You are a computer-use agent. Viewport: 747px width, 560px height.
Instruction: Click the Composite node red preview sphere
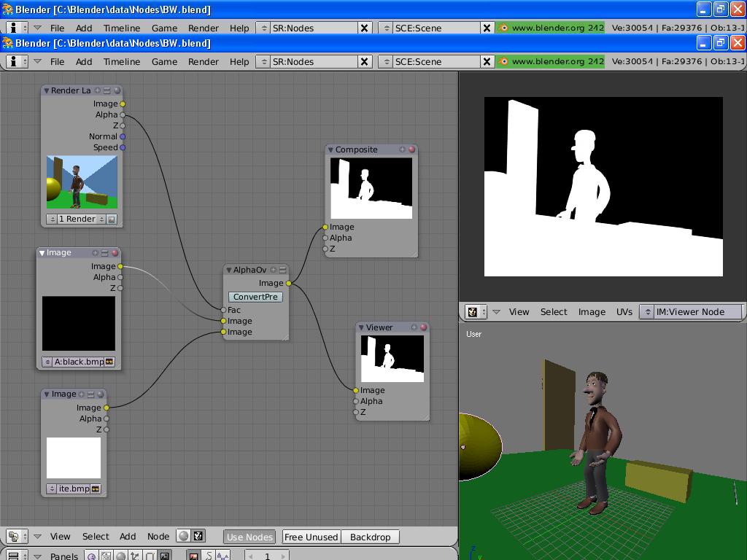point(411,149)
